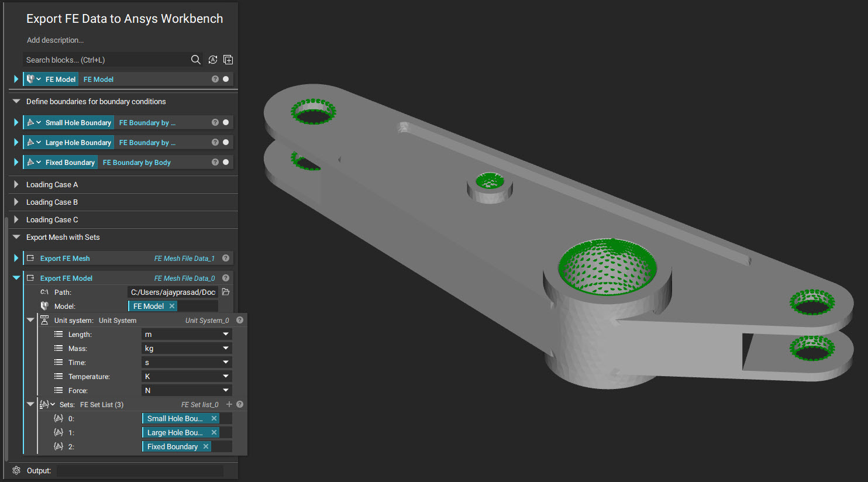Toggle visibility dot of Large Hole Boundary

[x=226, y=142]
